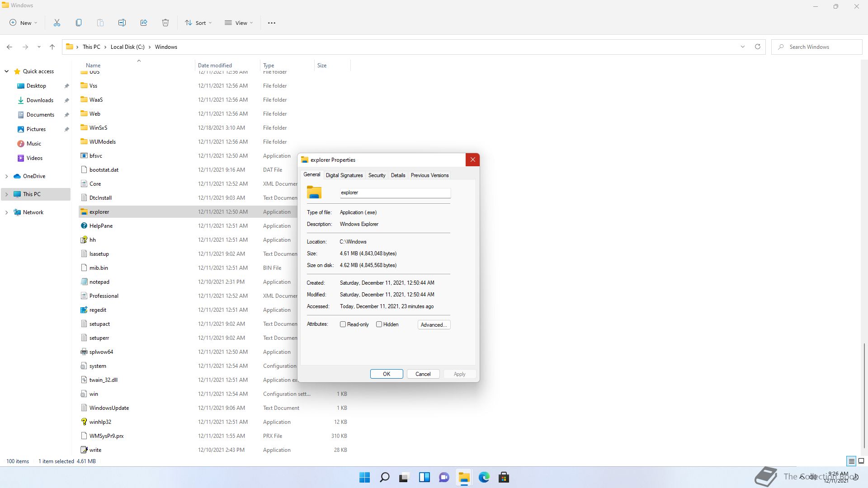Expand the This PC tree node
868x488 pixels.
tap(6, 194)
